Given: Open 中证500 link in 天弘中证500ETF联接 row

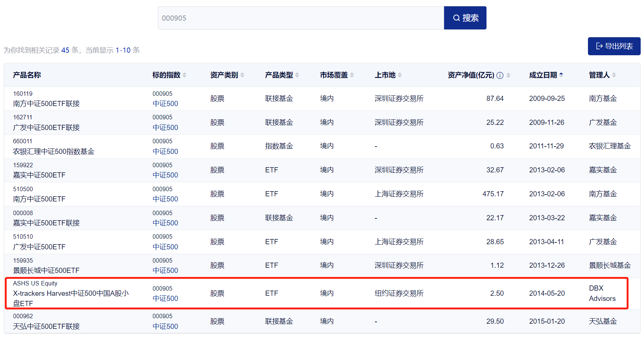Looking at the screenshot, I should click(x=165, y=327).
